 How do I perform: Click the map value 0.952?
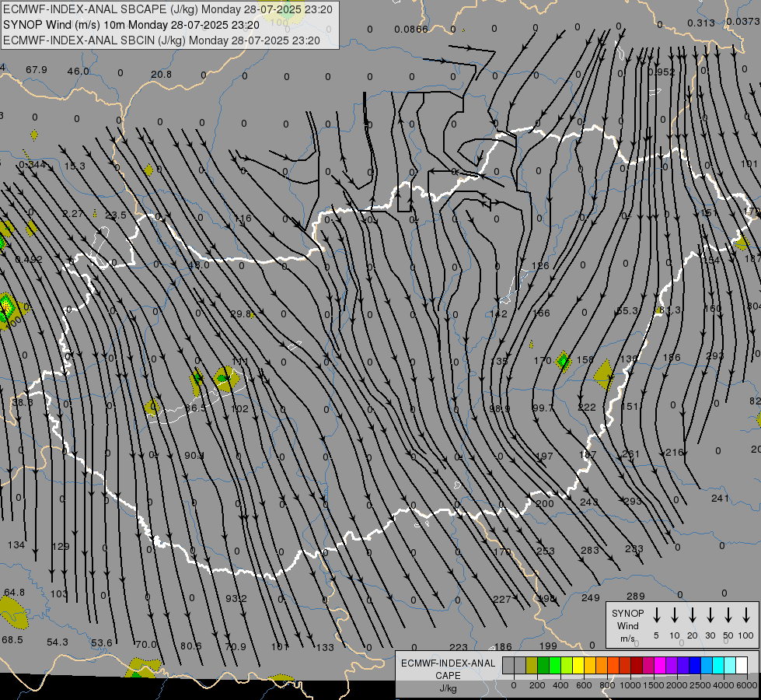(662, 72)
